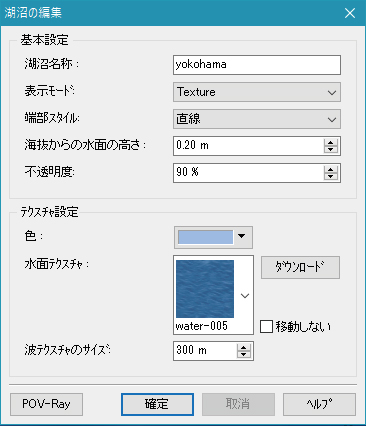Open POV-Ray settings

tap(46, 404)
